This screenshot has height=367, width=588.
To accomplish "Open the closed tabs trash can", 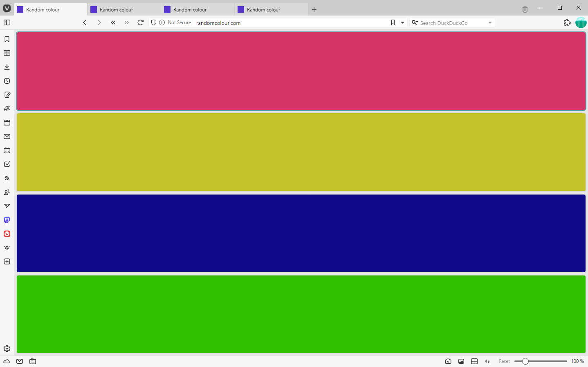I will coord(525,9).
